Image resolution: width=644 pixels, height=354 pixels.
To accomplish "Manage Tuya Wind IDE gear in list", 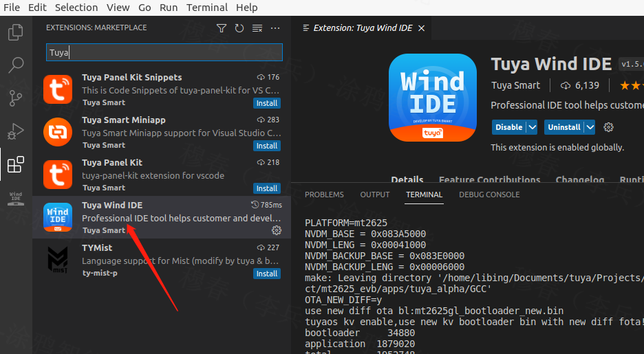I will click(x=277, y=230).
